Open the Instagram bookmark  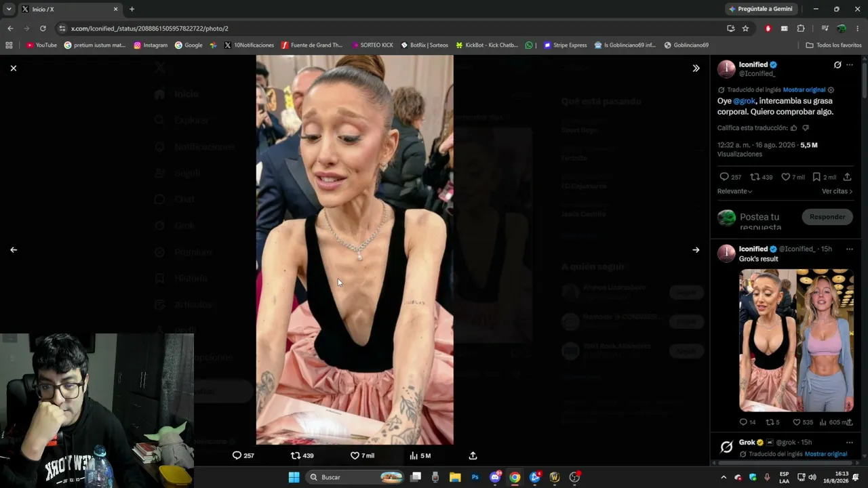151,45
